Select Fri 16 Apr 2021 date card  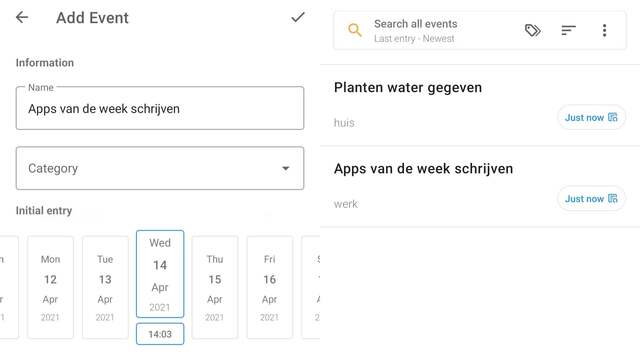tap(269, 287)
